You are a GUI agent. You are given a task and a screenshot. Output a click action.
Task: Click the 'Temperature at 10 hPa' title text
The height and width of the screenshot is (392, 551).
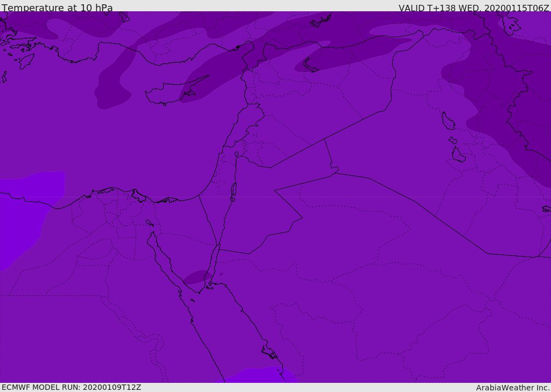tap(57, 8)
